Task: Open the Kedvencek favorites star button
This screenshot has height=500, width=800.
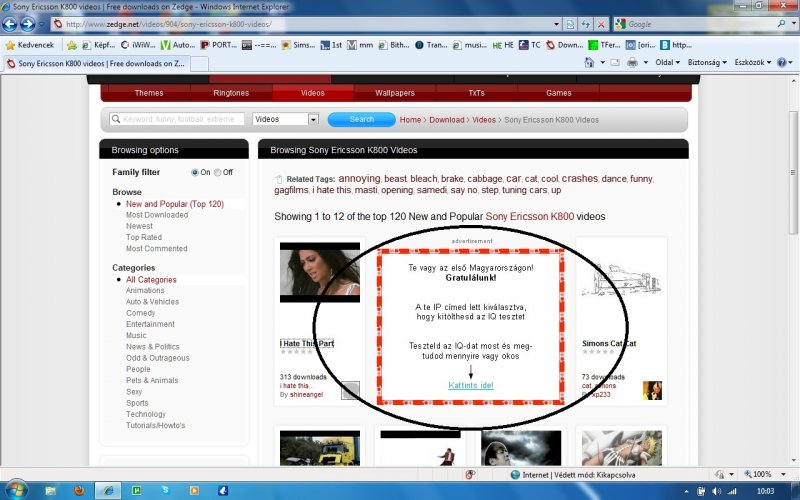Action: [30, 45]
